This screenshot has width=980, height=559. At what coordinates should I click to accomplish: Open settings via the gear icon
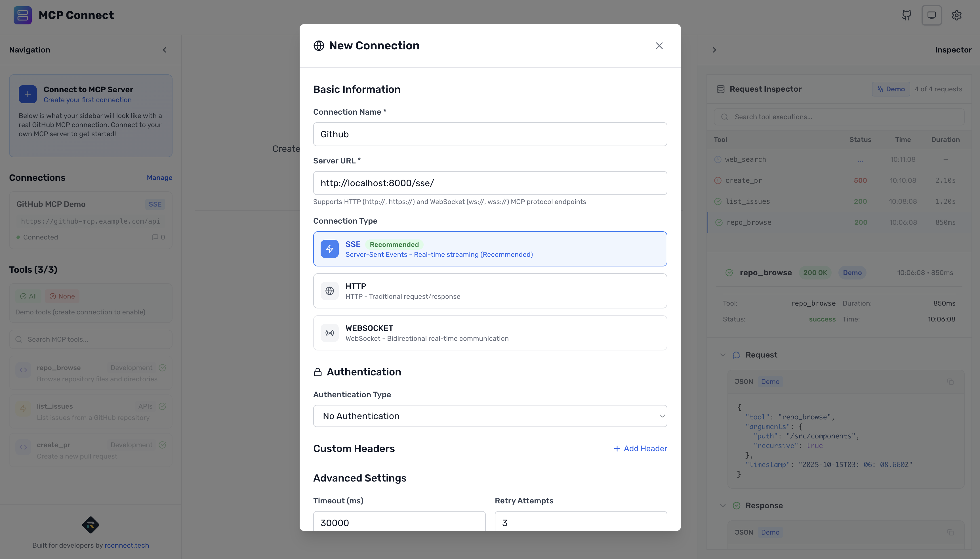tap(956, 15)
